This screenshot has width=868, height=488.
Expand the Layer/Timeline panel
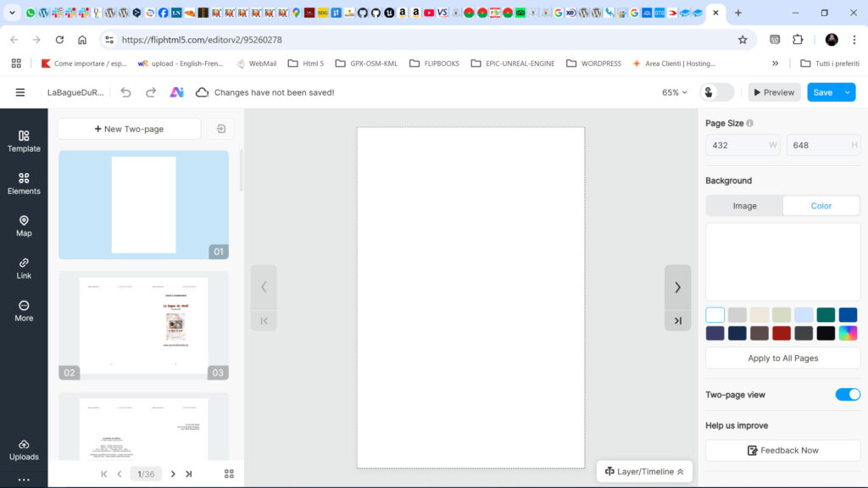[644, 471]
